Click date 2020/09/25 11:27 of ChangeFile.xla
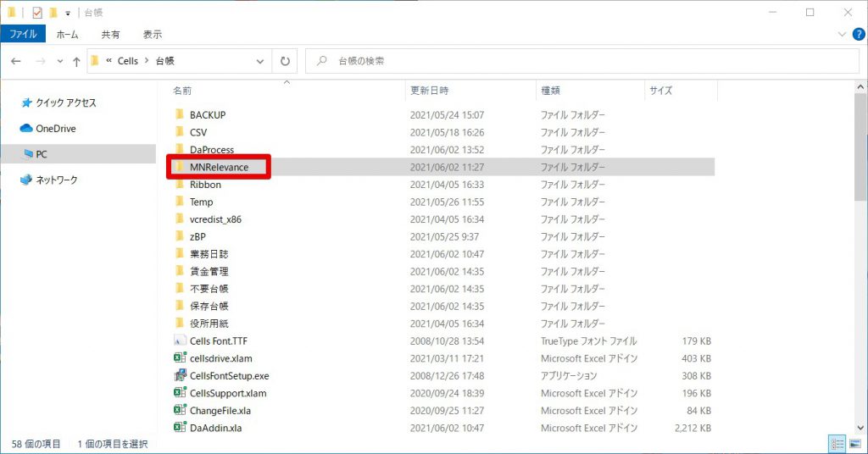The image size is (868, 454). 447,411
